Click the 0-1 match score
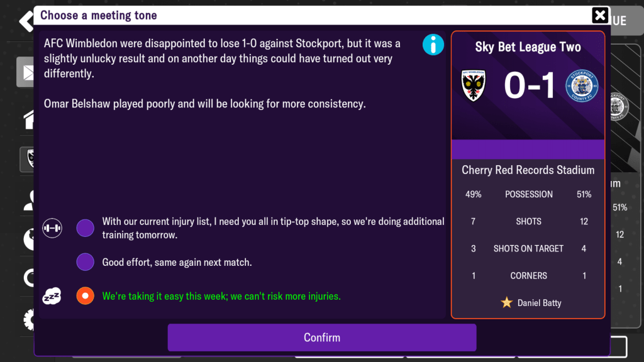This screenshot has height=362, width=644. tap(529, 86)
